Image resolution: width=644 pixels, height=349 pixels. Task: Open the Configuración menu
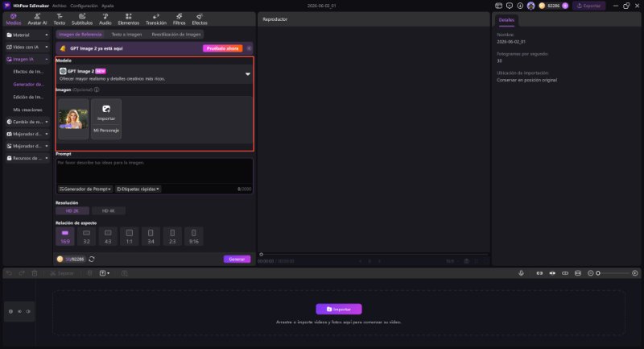84,6
